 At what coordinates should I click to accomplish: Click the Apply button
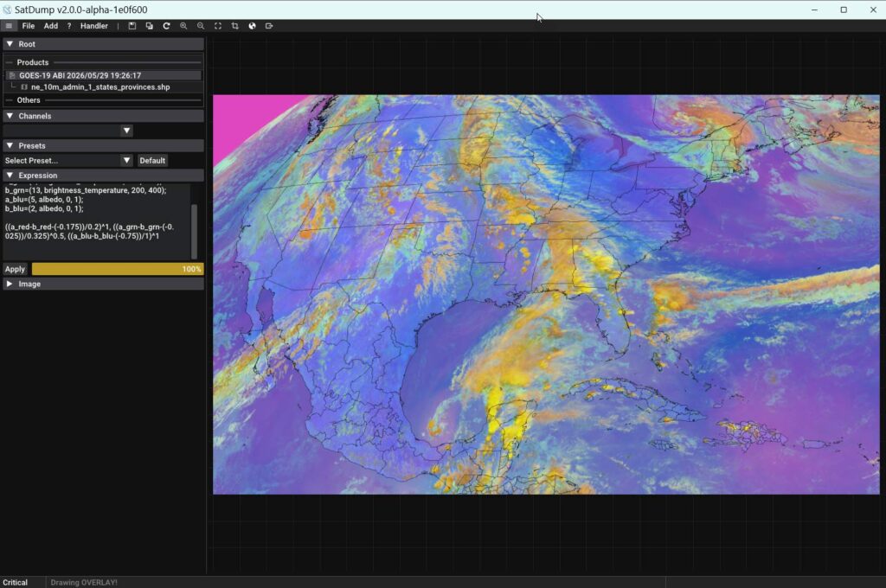click(x=16, y=270)
